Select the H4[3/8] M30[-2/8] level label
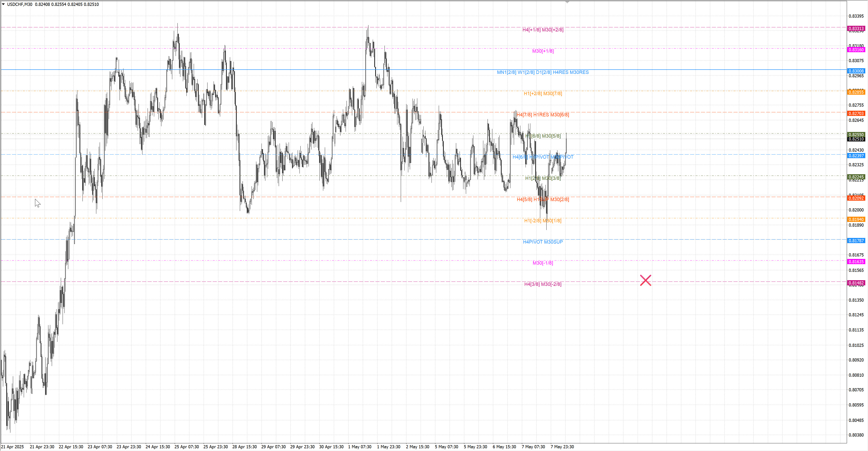 [x=542, y=284]
